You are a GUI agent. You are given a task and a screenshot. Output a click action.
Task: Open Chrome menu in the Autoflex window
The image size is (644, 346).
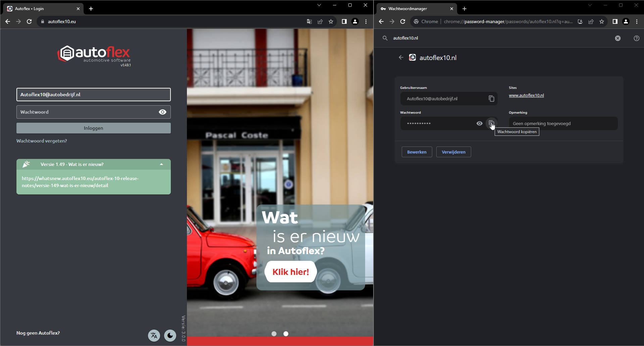point(366,21)
